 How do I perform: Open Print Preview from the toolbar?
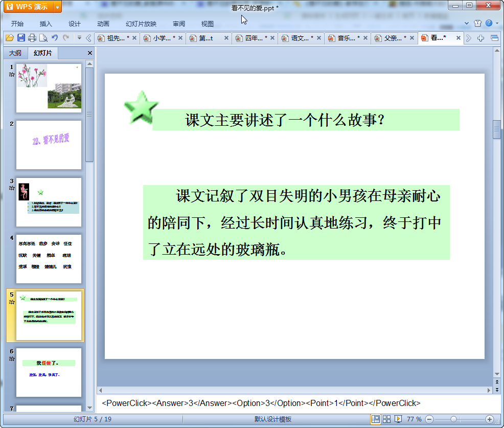[43, 38]
